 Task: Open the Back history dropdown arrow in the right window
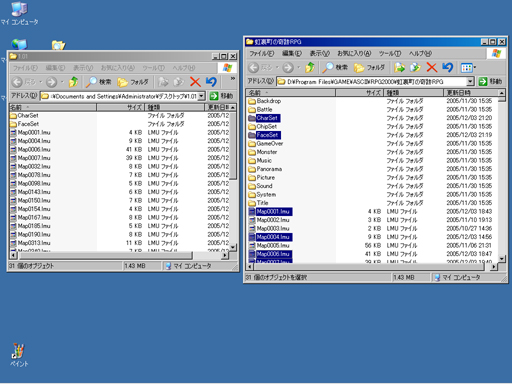click(276, 68)
